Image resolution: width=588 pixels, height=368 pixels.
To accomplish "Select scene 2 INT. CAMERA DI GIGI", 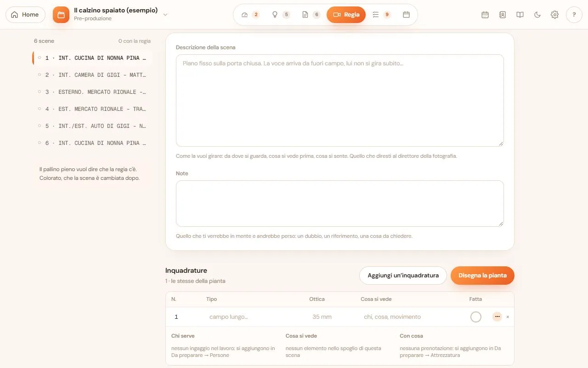I will click(x=92, y=75).
